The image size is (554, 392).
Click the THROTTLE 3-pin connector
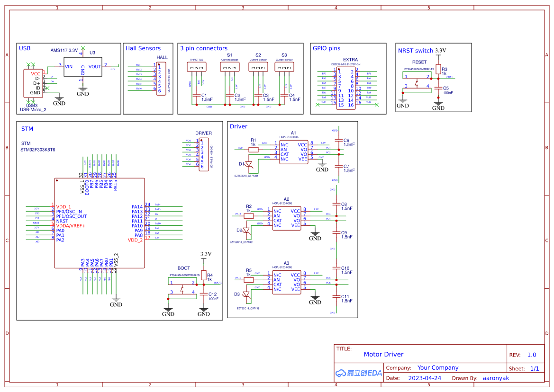tap(197, 68)
